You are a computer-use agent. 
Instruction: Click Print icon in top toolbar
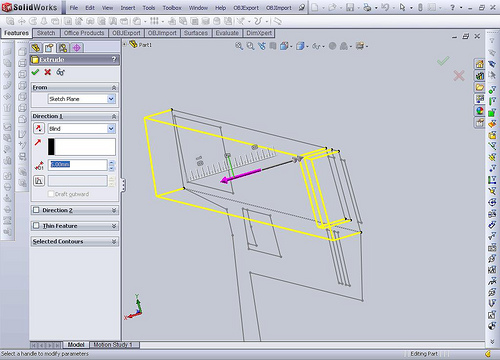coord(367,7)
